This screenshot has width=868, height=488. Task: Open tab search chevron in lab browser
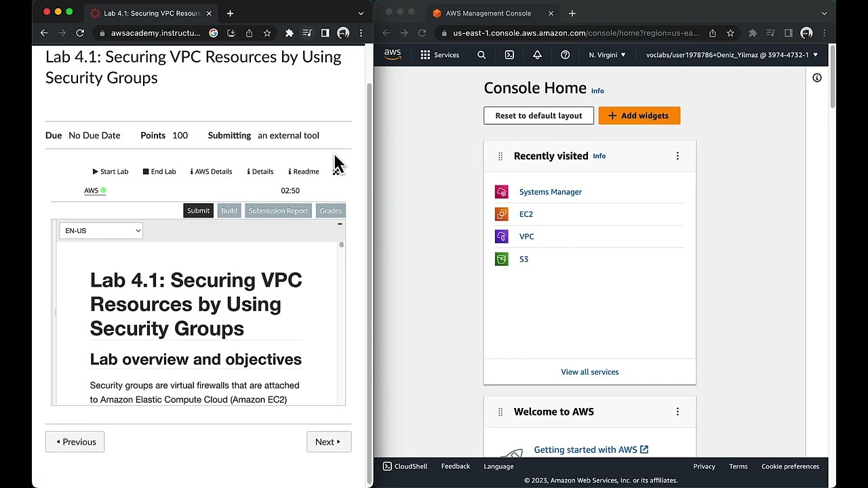(x=361, y=13)
